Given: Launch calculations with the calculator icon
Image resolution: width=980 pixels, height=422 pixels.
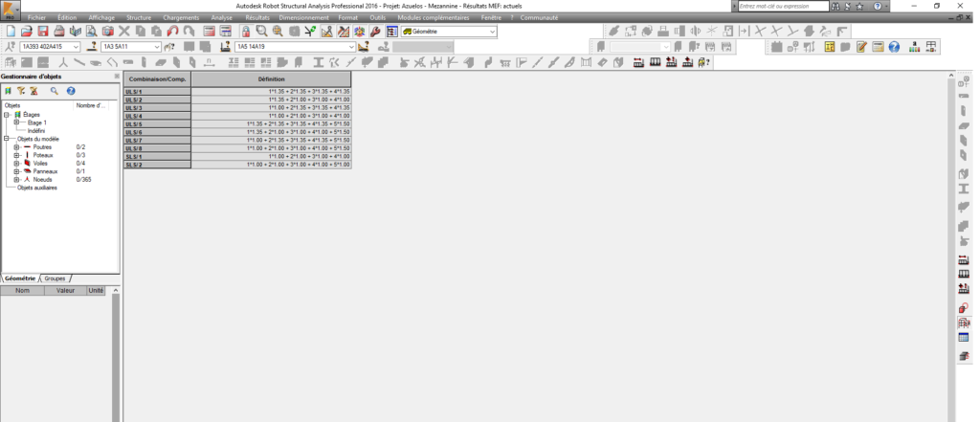Looking at the screenshot, I should (210, 32).
